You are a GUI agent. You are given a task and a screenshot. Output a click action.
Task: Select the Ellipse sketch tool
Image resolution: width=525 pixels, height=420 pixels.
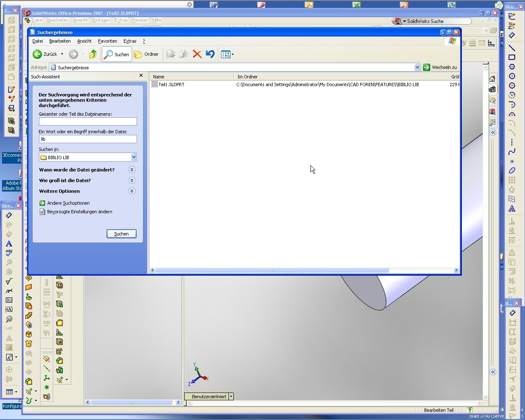point(512,171)
